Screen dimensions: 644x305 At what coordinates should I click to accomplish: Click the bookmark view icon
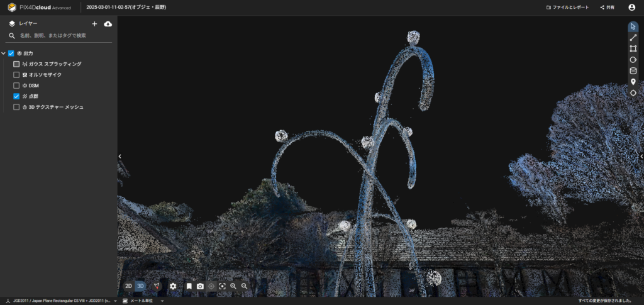(x=189, y=286)
